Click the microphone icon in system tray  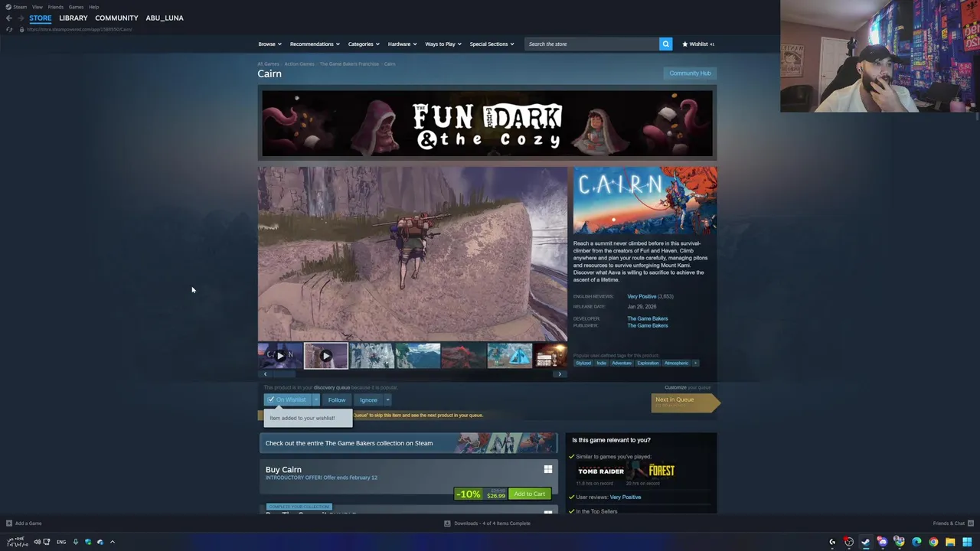(x=75, y=542)
